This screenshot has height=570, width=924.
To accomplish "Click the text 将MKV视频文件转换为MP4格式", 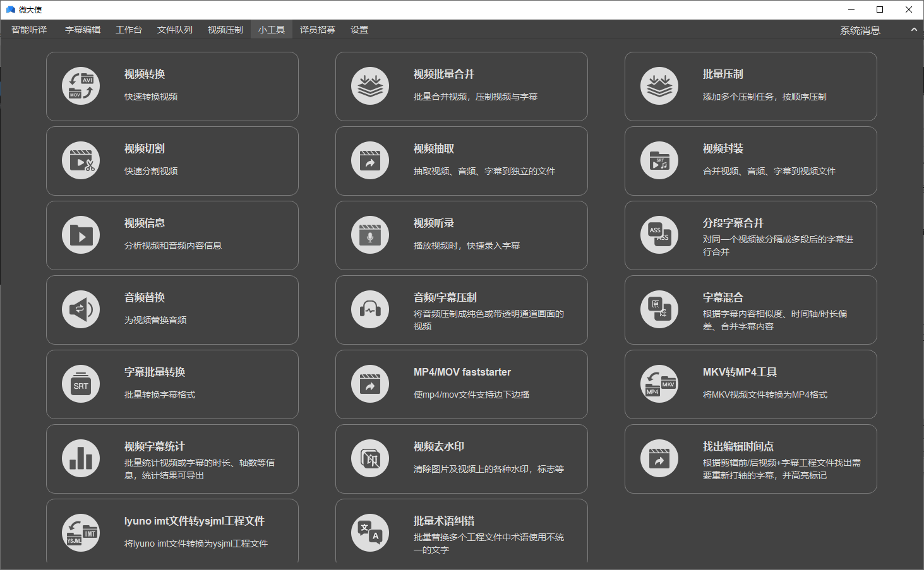I will pos(765,395).
